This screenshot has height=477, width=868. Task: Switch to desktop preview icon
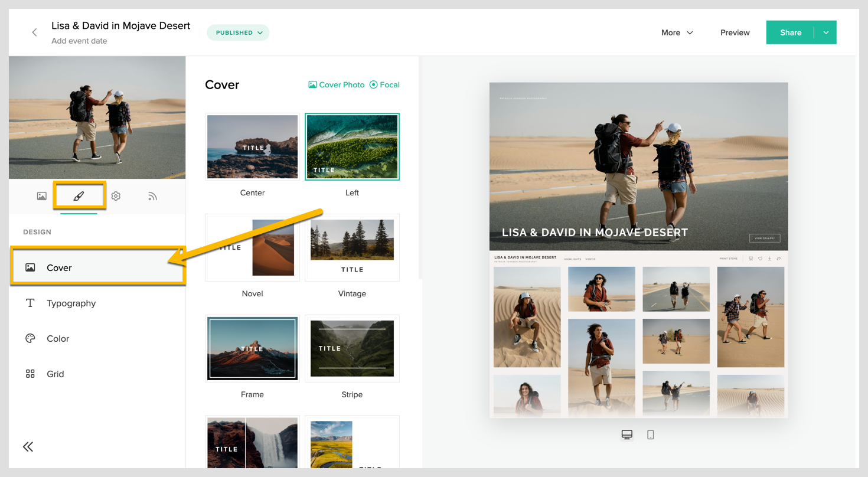coord(627,434)
